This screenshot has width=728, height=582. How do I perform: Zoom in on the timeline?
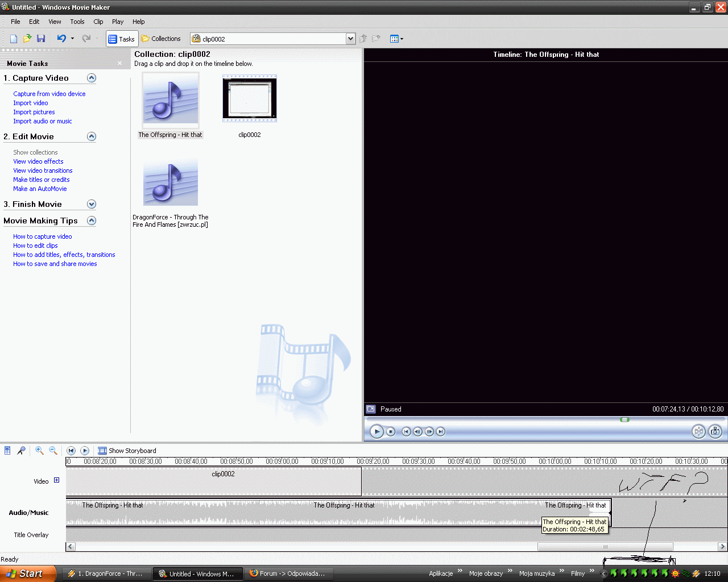pyautogui.click(x=39, y=451)
